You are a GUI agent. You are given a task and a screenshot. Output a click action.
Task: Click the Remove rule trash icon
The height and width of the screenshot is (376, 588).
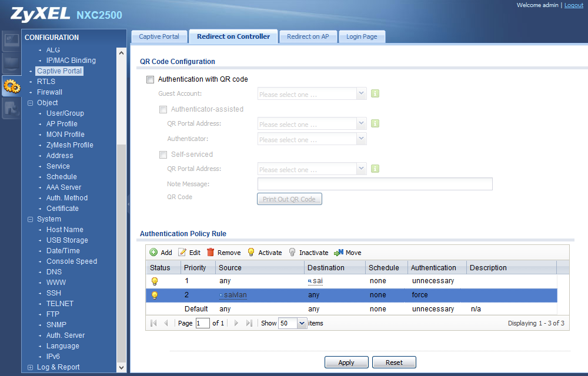(x=211, y=253)
